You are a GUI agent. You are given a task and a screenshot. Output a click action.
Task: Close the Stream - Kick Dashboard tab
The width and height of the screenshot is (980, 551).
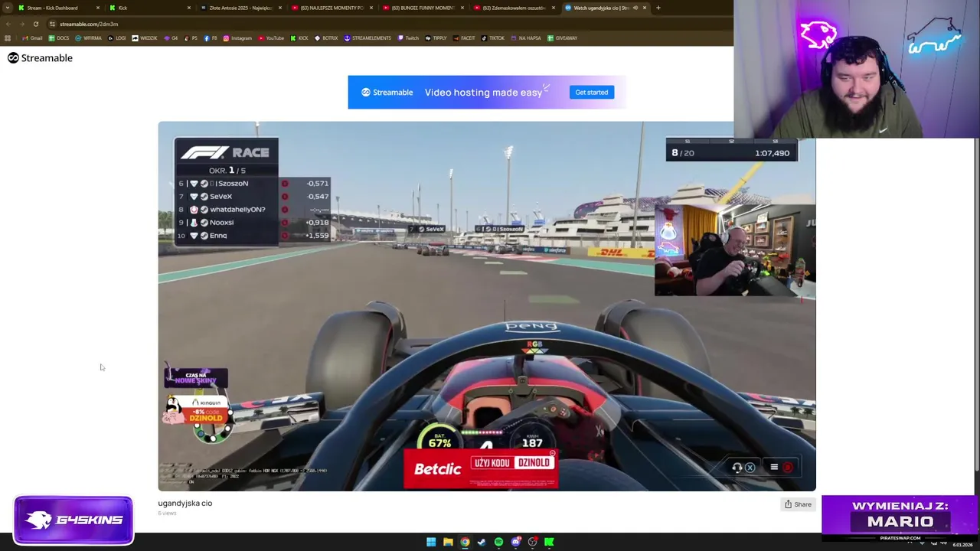[98, 8]
